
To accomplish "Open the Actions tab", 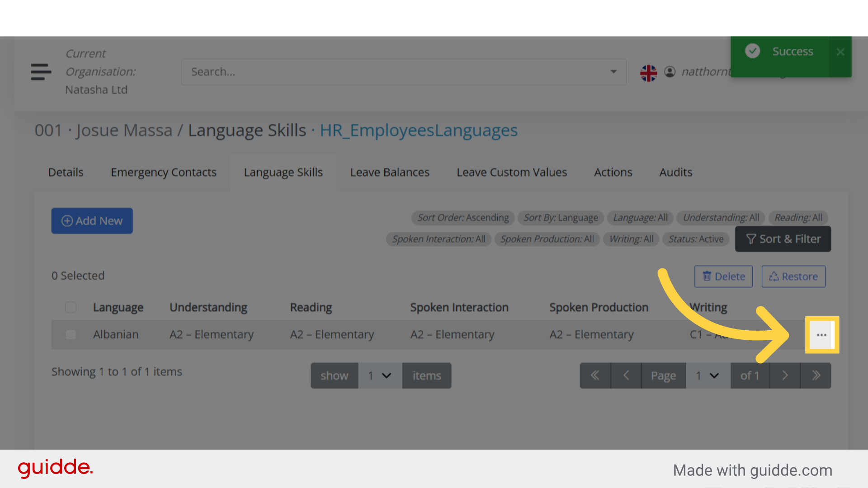I will click(613, 172).
